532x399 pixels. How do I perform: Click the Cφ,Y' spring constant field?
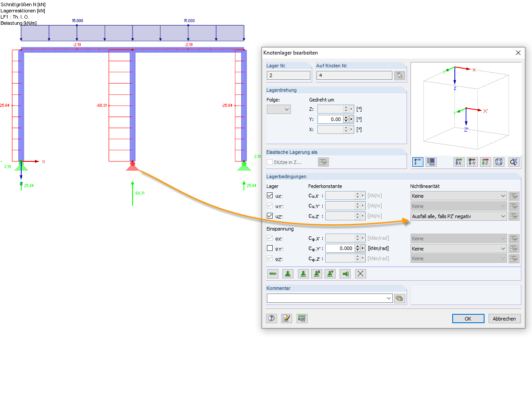click(340, 249)
